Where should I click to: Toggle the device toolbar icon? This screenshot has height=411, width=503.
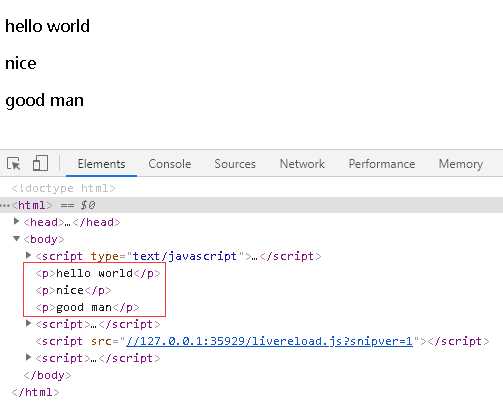pyautogui.click(x=40, y=164)
